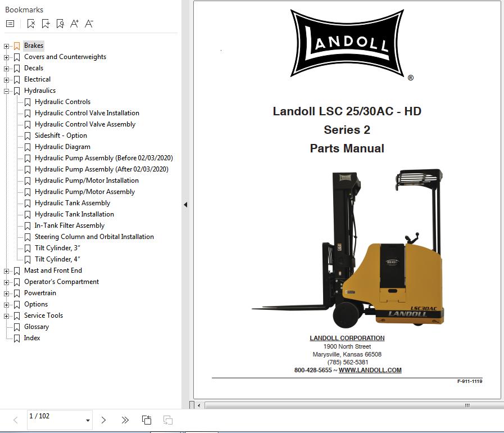Click the add new bookmark icon
The width and height of the screenshot is (504, 433).
click(46, 24)
